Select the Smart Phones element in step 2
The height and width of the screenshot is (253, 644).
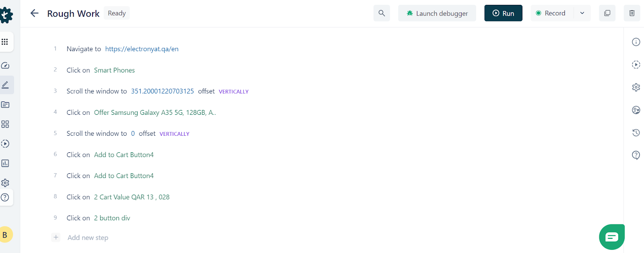114,70
